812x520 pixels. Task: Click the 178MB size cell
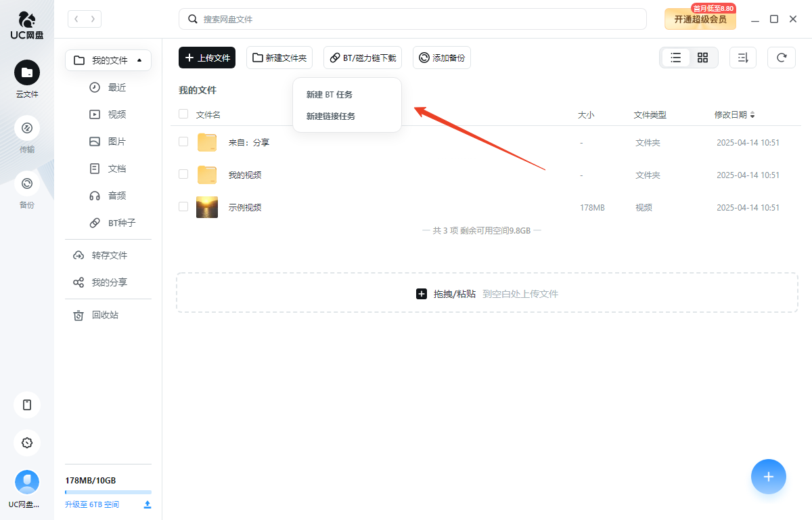coord(592,207)
